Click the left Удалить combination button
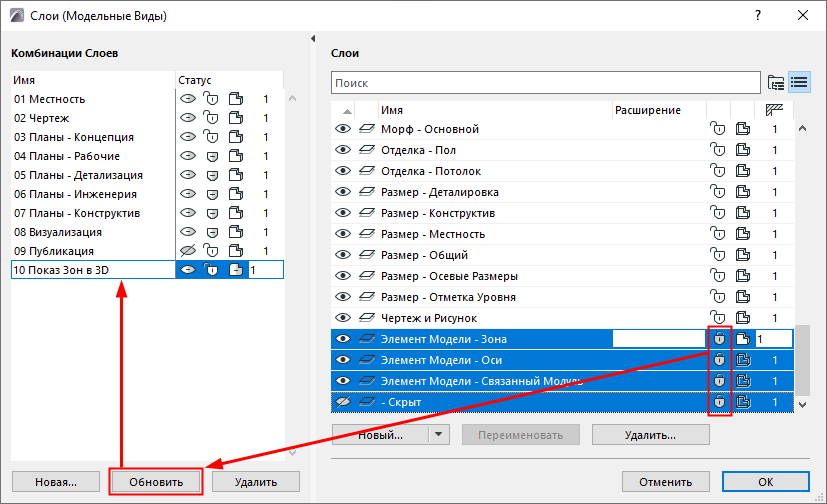Viewport: 827px width, 504px height. tap(256, 482)
